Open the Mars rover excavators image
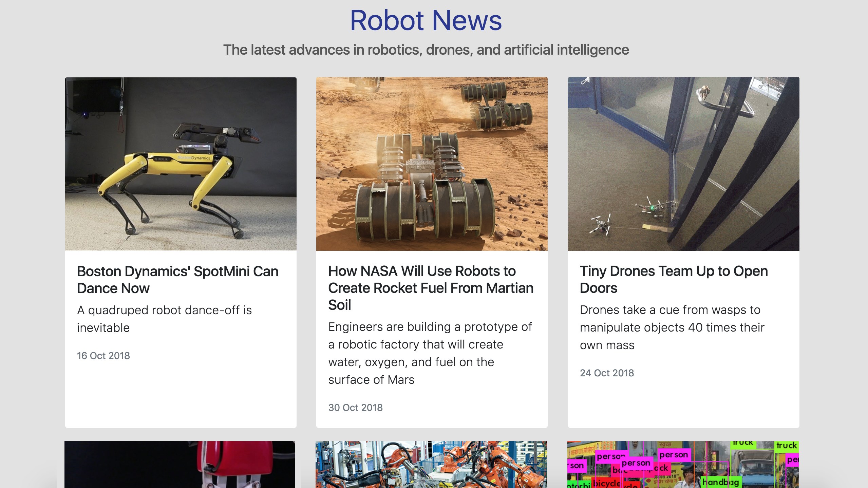 click(432, 164)
